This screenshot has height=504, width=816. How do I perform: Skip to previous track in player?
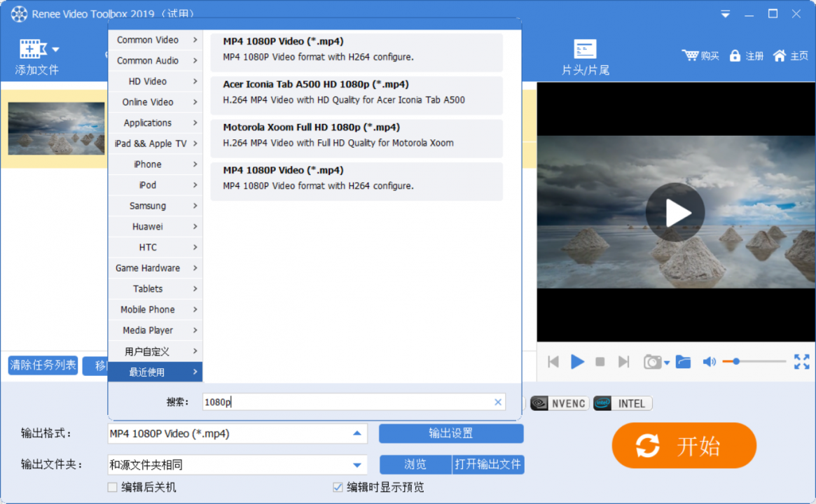click(x=553, y=361)
